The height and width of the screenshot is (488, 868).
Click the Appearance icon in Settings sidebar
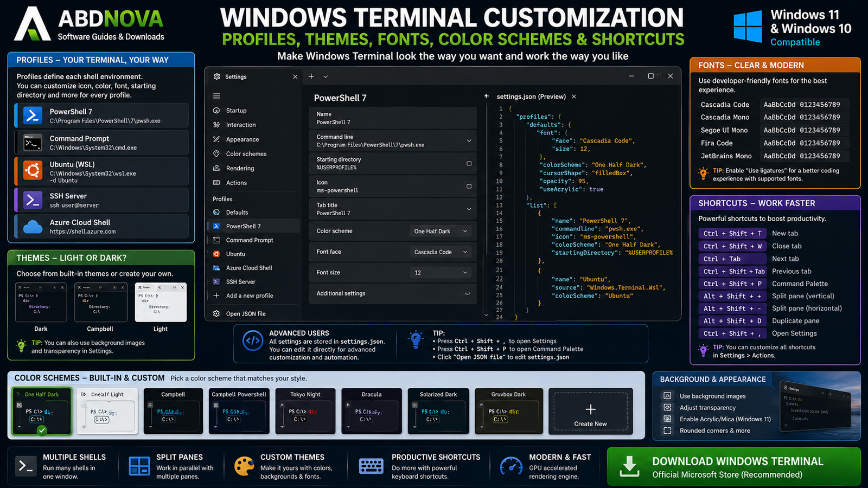[x=216, y=139]
